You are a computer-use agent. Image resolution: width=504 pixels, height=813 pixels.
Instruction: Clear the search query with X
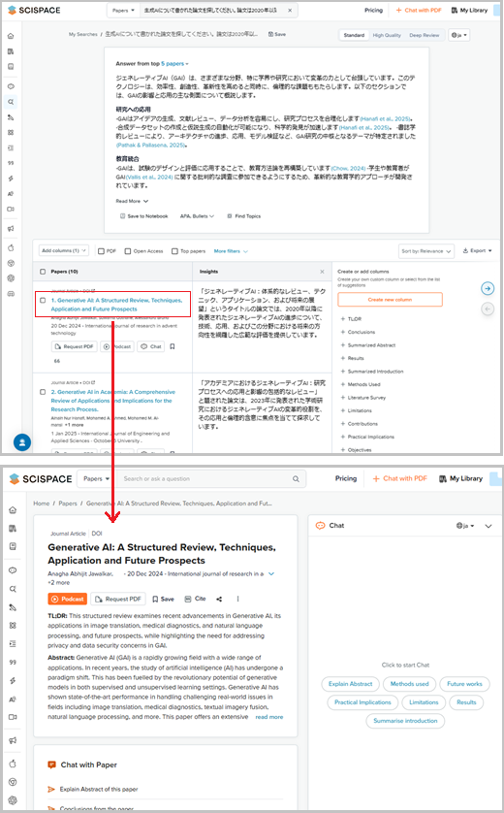click(290, 11)
